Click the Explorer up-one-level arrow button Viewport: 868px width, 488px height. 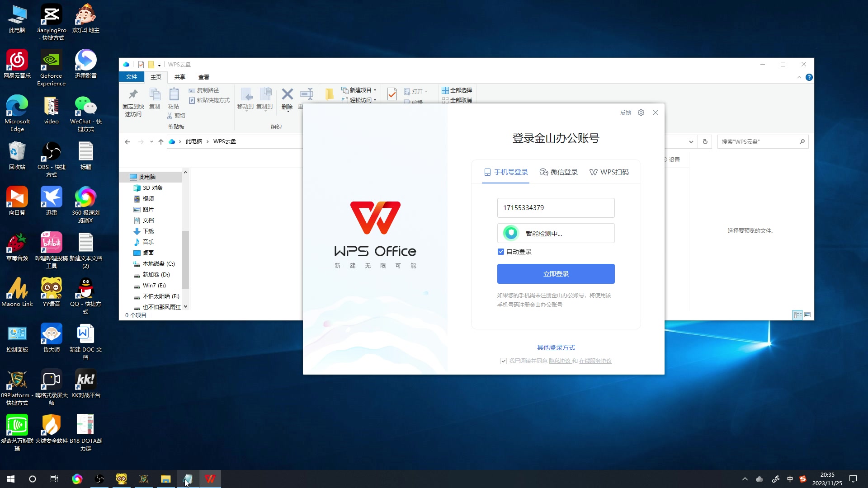161,142
